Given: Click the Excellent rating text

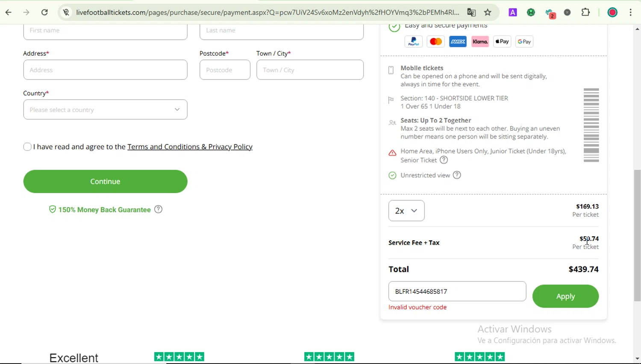Looking at the screenshot, I should (x=74, y=358).
